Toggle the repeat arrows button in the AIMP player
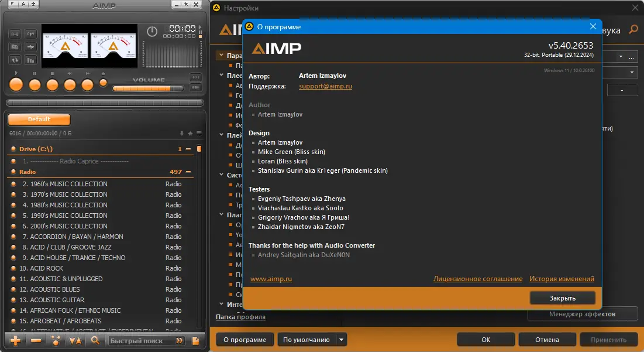The height and width of the screenshot is (352, 644). 15,60
